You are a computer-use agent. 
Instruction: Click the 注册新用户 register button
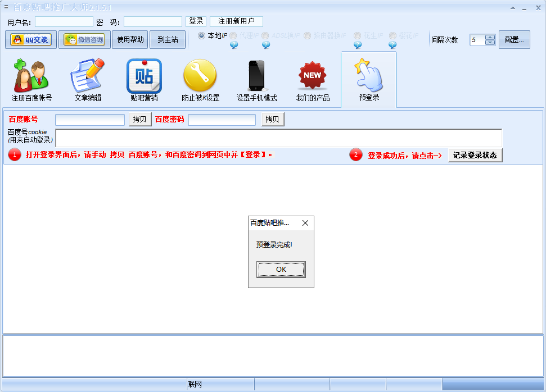click(236, 21)
